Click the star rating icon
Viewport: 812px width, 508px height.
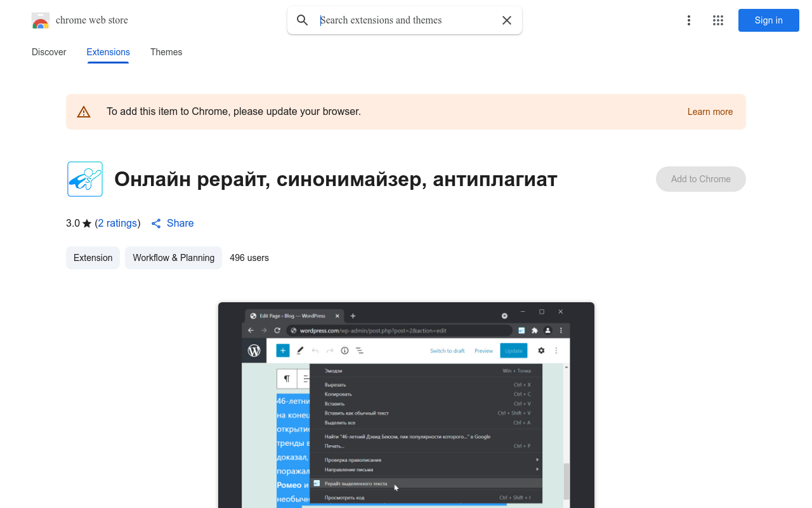[87, 224]
